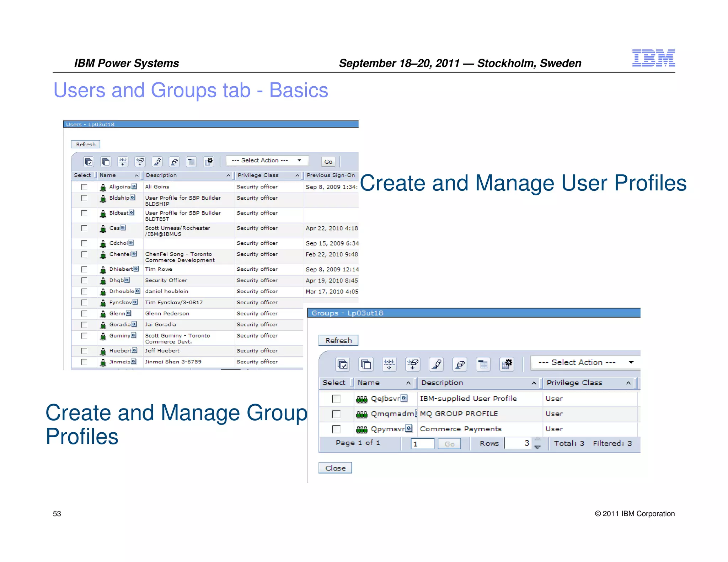Click page number field in Groups pager
The image size is (728, 562).
pos(423,444)
